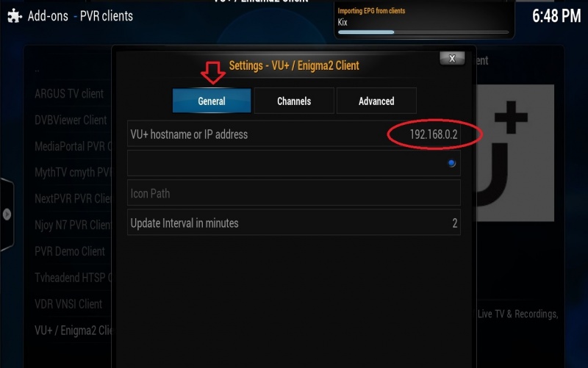Toggle the blue radio button setting

(x=451, y=163)
